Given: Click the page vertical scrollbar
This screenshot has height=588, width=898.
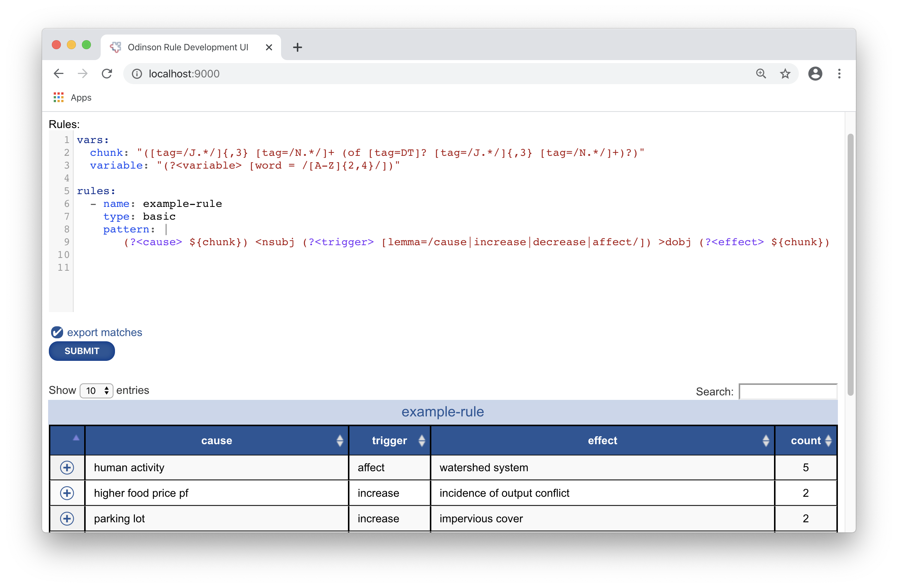Looking at the screenshot, I should pos(850,264).
